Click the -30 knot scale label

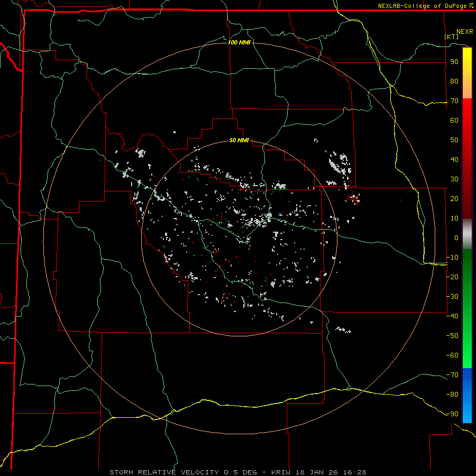[452, 297]
